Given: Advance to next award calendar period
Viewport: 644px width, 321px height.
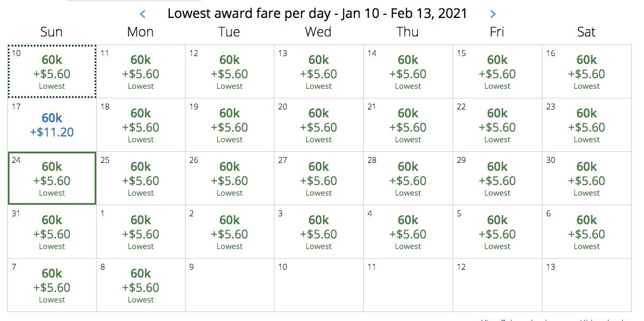Looking at the screenshot, I should 493,14.
